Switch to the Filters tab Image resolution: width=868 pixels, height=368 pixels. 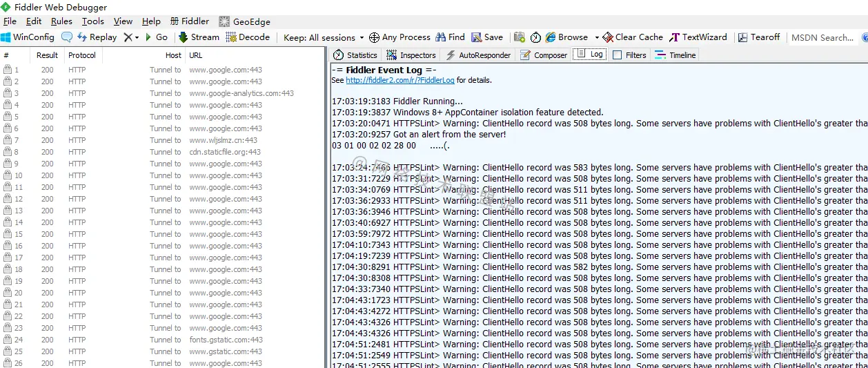tap(629, 55)
